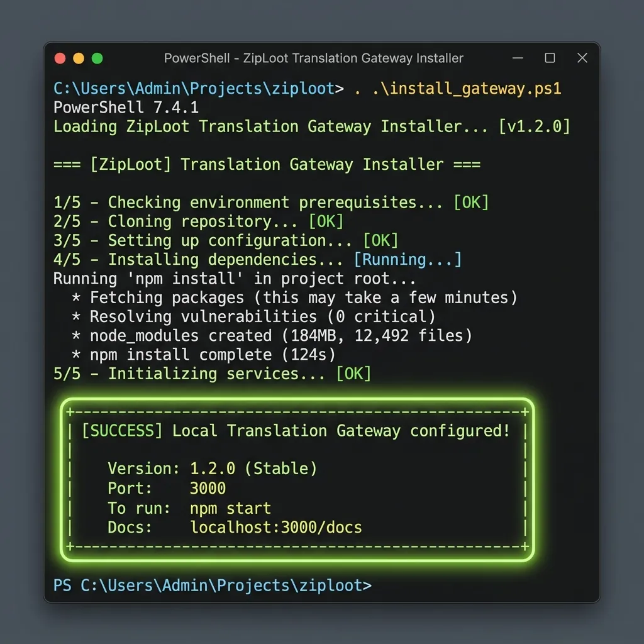
Task: Click "Running 'npm install' in project root..." line
Action: tap(235, 279)
